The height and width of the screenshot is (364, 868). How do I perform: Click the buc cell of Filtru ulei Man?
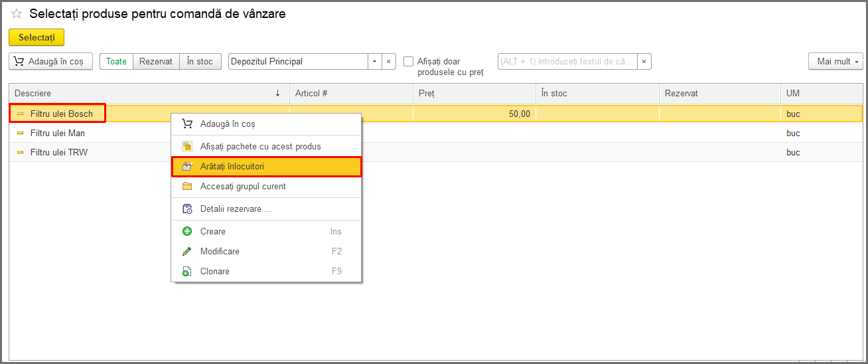[822, 133]
